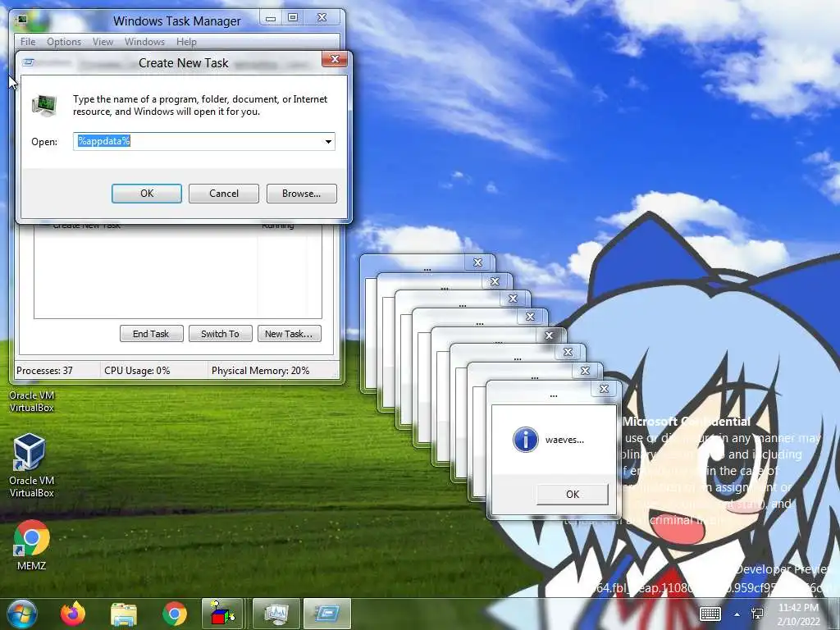Switch to Create New Task taskbar button
This screenshot has height=630, width=840.
(x=327, y=614)
